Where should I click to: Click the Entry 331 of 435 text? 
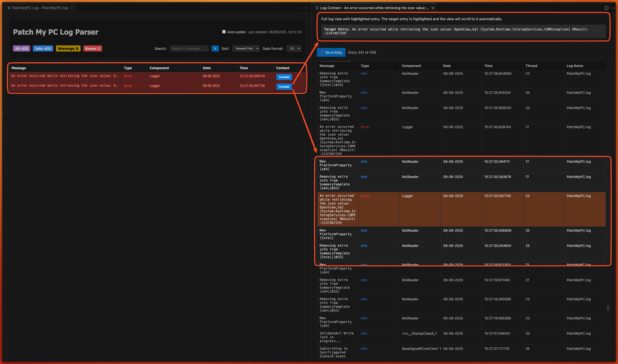[362, 52]
